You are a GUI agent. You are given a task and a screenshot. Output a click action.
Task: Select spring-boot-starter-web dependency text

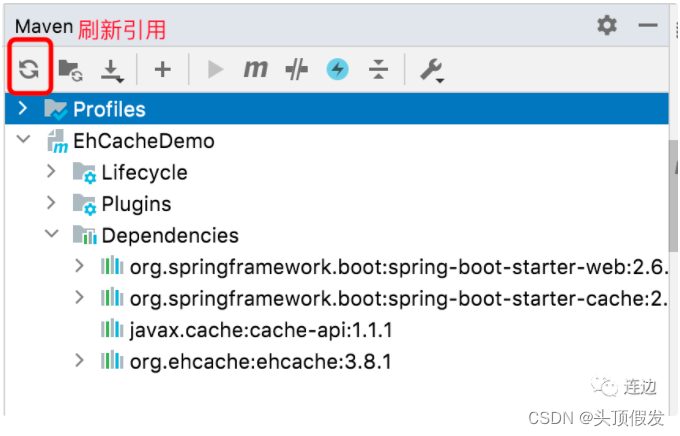(399, 267)
